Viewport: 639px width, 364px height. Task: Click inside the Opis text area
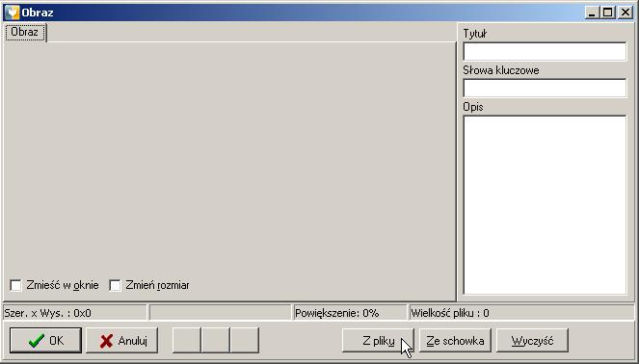click(545, 205)
